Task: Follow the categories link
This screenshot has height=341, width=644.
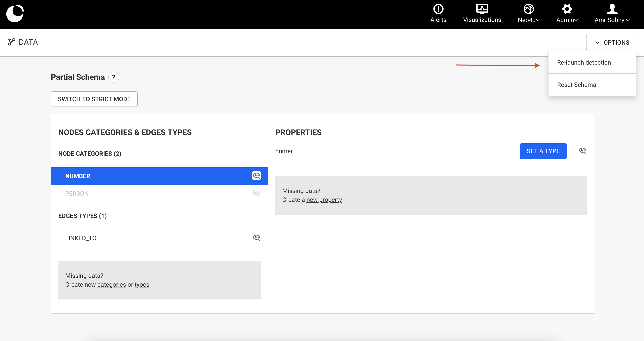Action: click(x=111, y=284)
